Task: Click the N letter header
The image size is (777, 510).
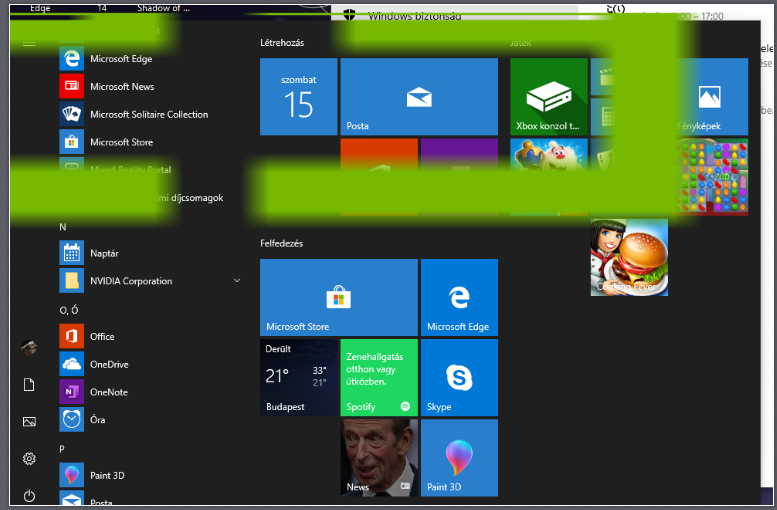Action: coord(63,227)
